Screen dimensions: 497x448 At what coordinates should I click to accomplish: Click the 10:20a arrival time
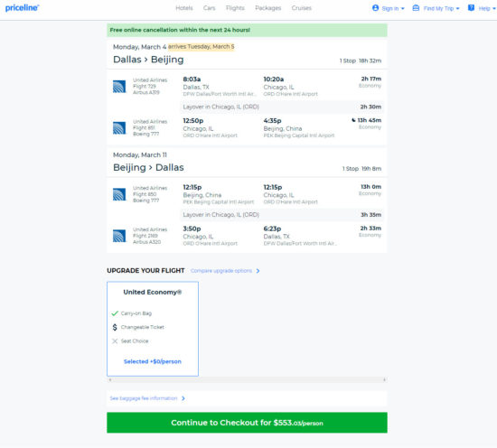(274, 79)
